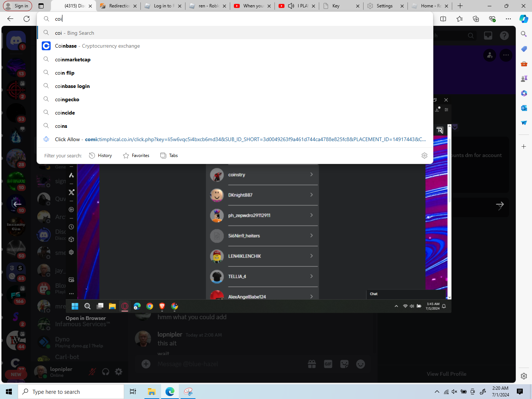
Task: Switch to the When you YouTube tab
Action: point(252,6)
